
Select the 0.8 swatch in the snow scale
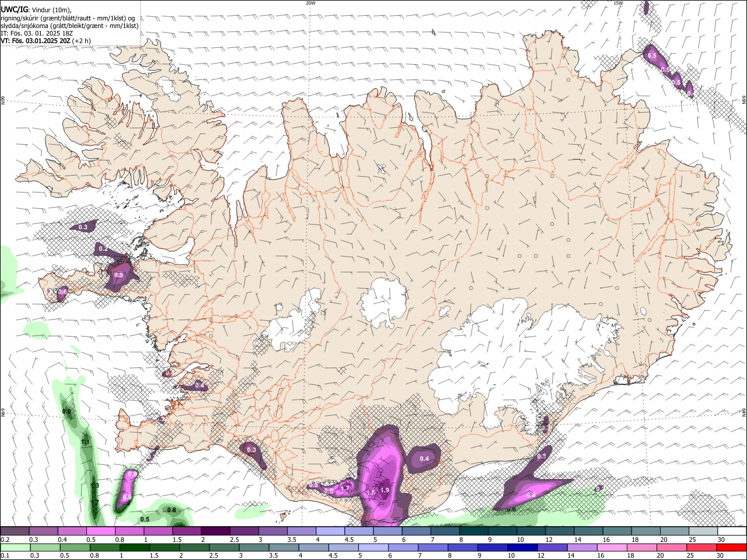click(129, 531)
